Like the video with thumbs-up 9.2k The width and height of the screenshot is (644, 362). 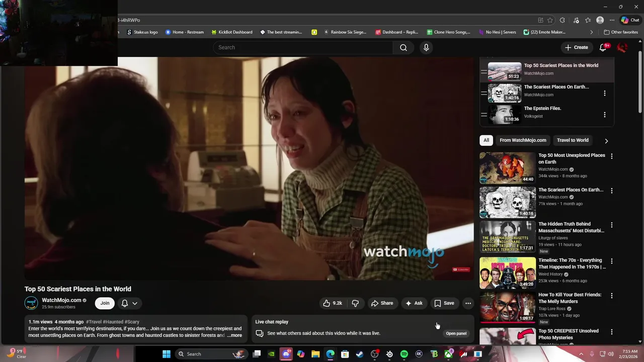(x=333, y=303)
